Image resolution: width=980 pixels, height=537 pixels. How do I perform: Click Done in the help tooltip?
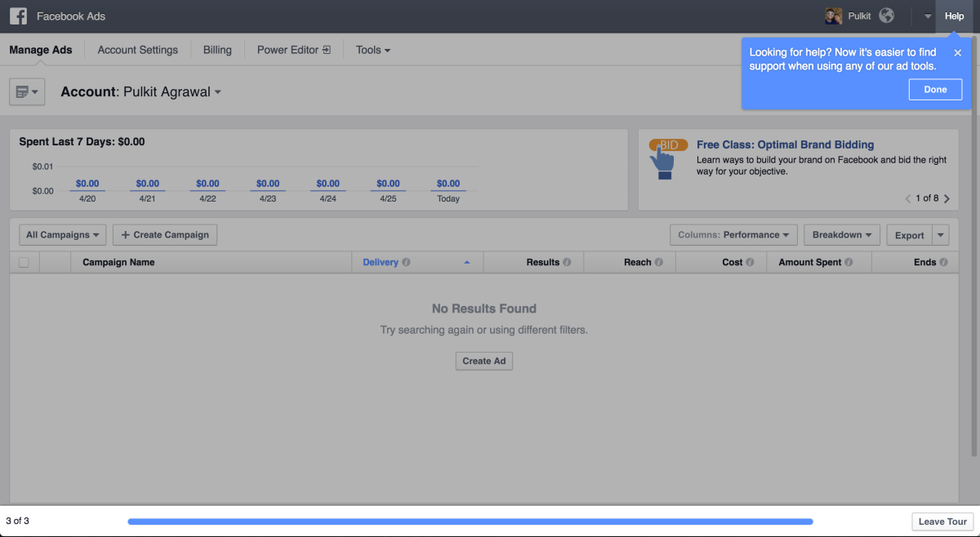935,90
